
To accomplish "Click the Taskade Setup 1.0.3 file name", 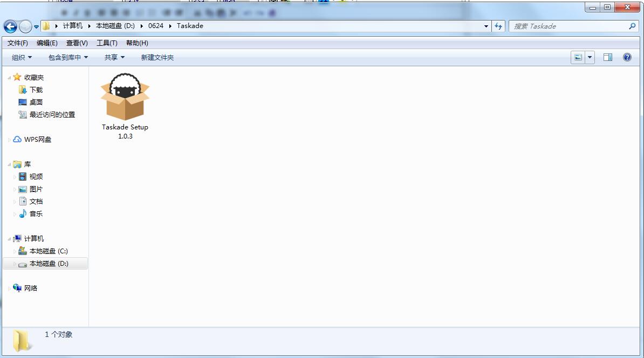I will pyautogui.click(x=125, y=132).
